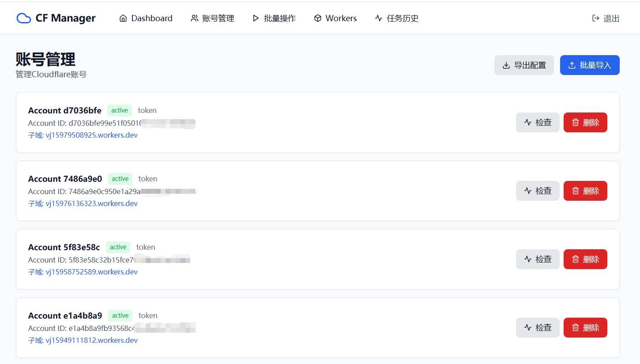This screenshot has height=364, width=640.
Task: Click the 批量操作 play icon
Action: pos(256,18)
